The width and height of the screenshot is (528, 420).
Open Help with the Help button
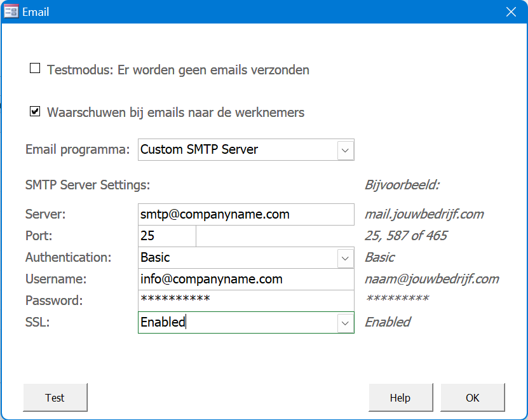400,398
